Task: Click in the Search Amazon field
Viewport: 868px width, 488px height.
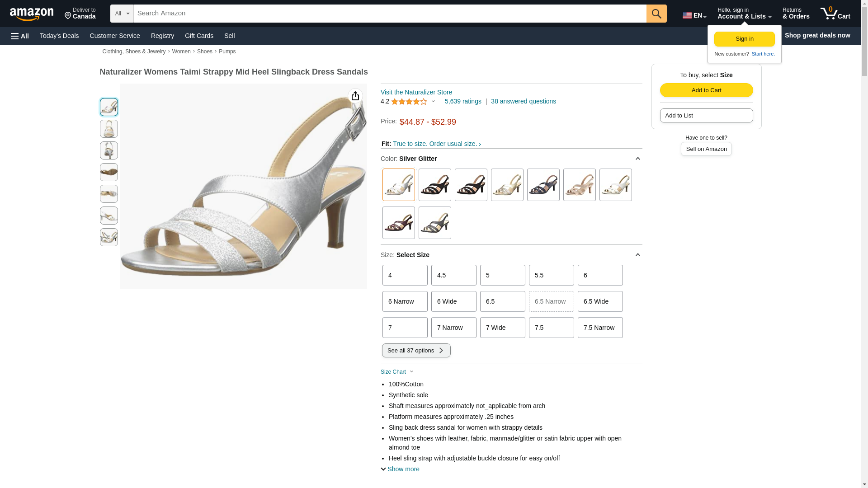Action: click(390, 14)
